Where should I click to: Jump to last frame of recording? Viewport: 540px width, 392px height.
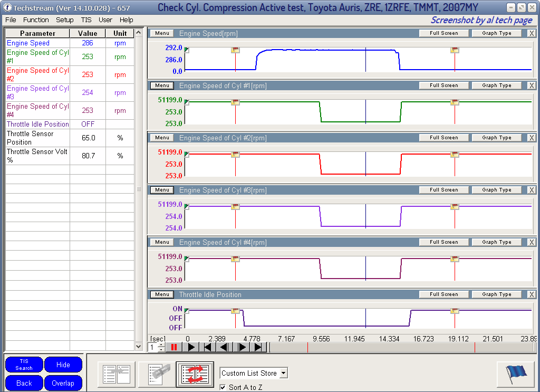(x=258, y=347)
